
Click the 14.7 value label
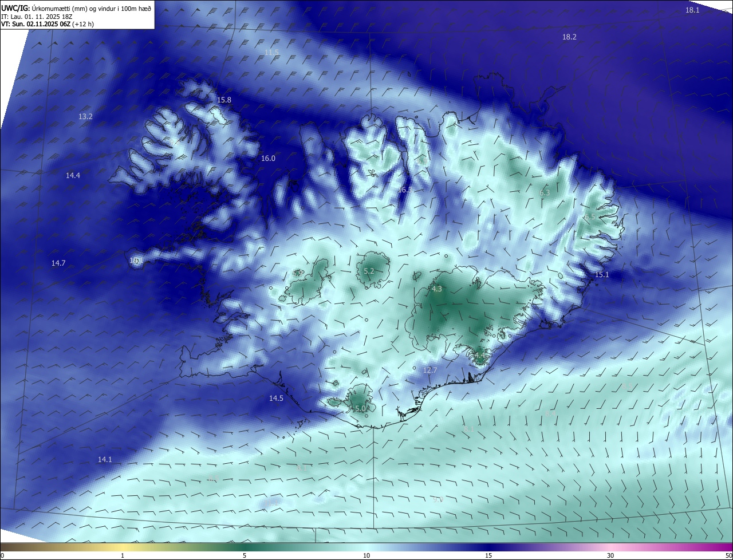tap(58, 263)
